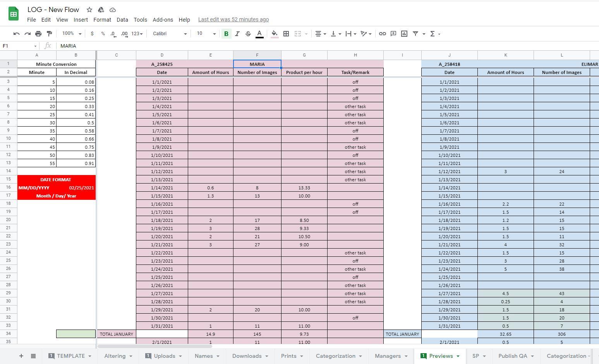This screenshot has height=364, width=599.
Task: Open the last edit history link
Action: coord(233,19)
